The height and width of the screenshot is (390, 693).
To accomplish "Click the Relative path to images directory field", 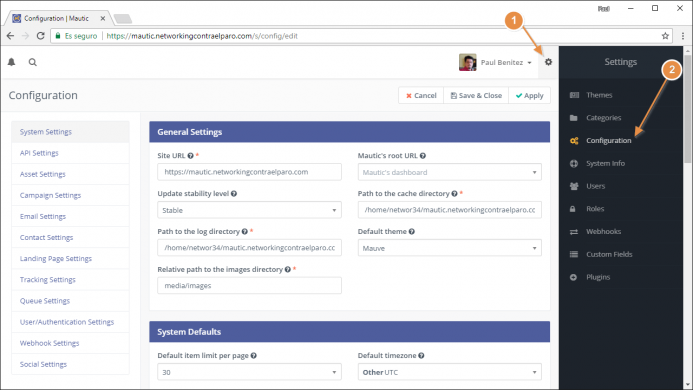I will pyautogui.click(x=249, y=286).
